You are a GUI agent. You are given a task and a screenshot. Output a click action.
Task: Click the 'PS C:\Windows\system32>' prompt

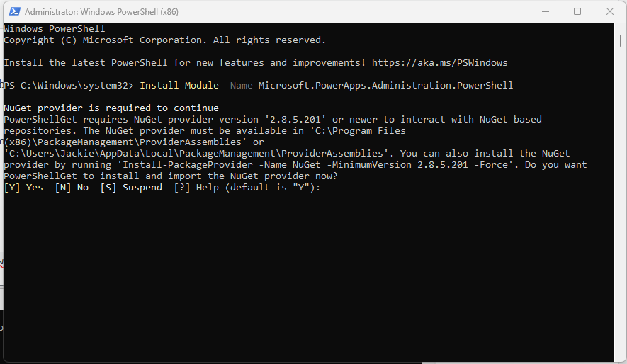(69, 86)
